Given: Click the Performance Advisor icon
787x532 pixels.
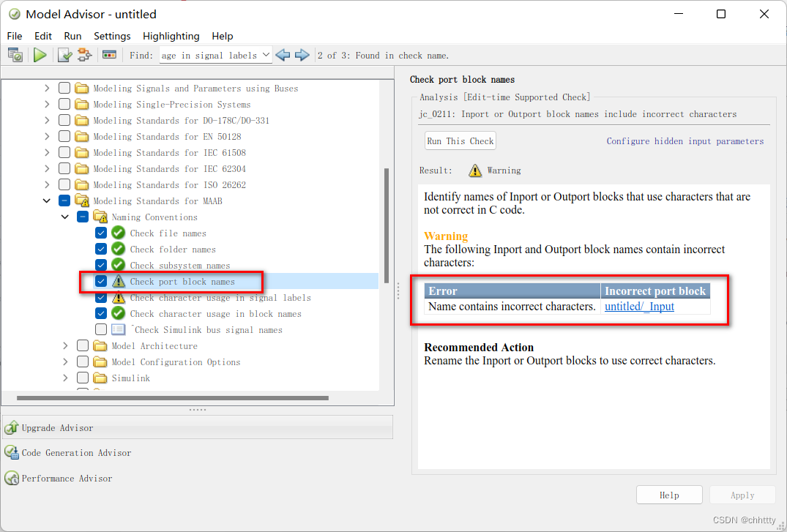Looking at the screenshot, I should [12, 478].
